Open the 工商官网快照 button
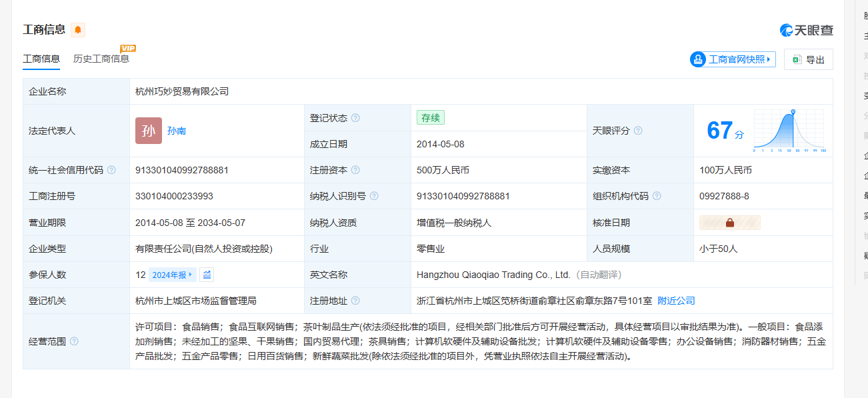This screenshot has width=868, height=398. (733, 59)
